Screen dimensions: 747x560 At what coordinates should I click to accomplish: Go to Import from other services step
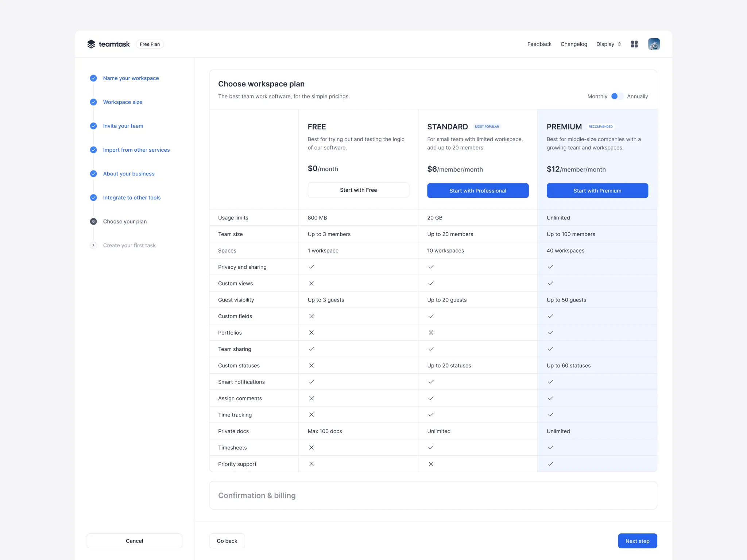(136, 150)
